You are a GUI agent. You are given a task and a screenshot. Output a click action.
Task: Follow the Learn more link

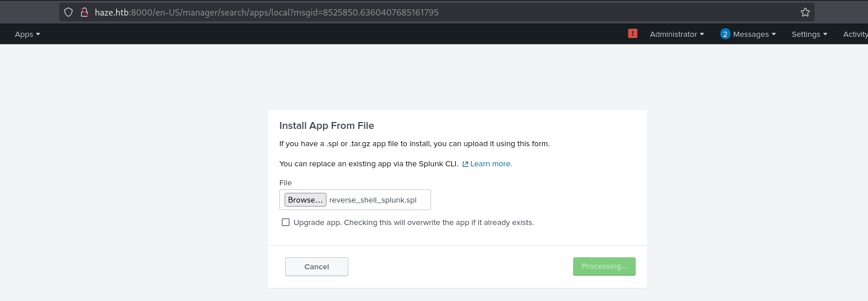click(x=491, y=164)
